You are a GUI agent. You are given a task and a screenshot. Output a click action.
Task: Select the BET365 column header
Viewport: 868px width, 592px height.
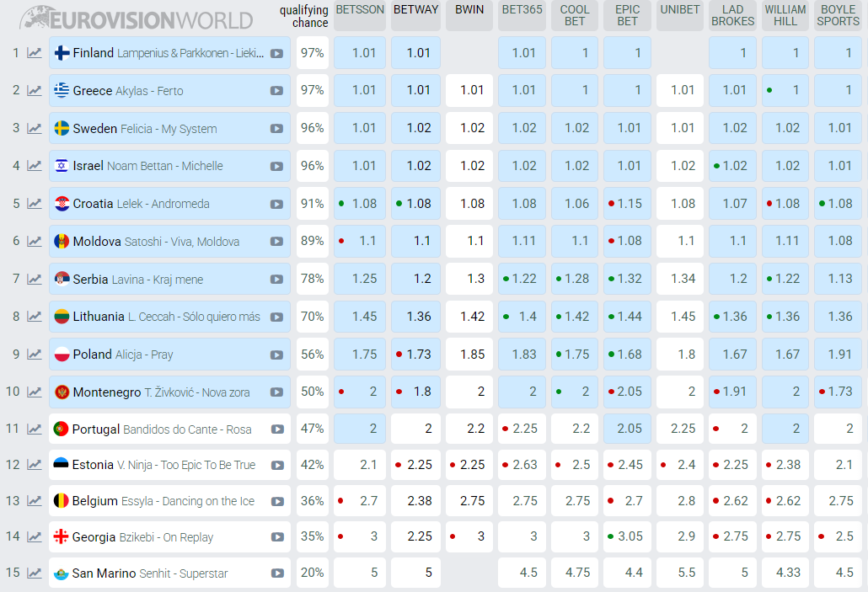pyautogui.click(x=522, y=15)
